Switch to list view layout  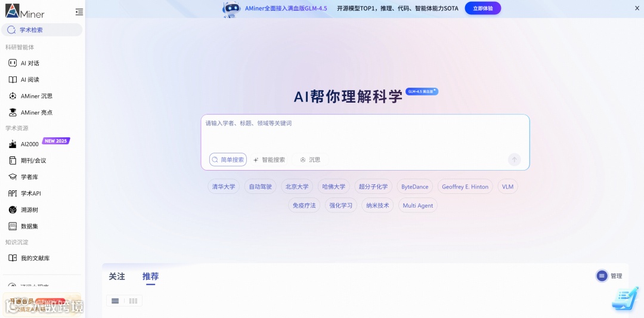click(x=116, y=301)
